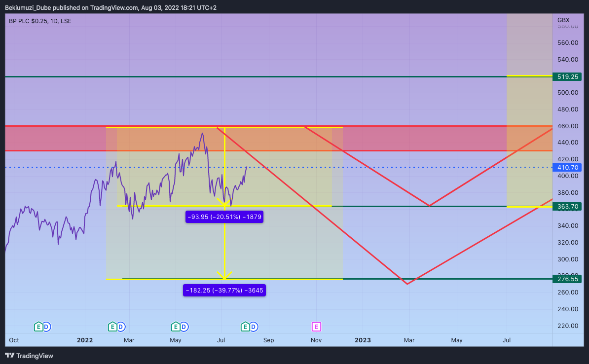This screenshot has height=364, width=589.
Task: Click the Sep label on the time axis
Action: (x=268, y=340)
